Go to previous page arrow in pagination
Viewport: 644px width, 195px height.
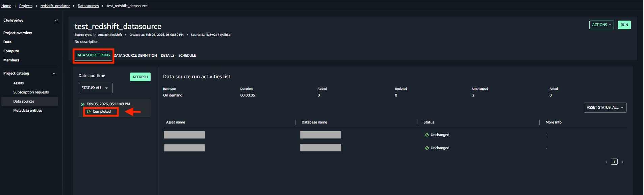click(606, 162)
